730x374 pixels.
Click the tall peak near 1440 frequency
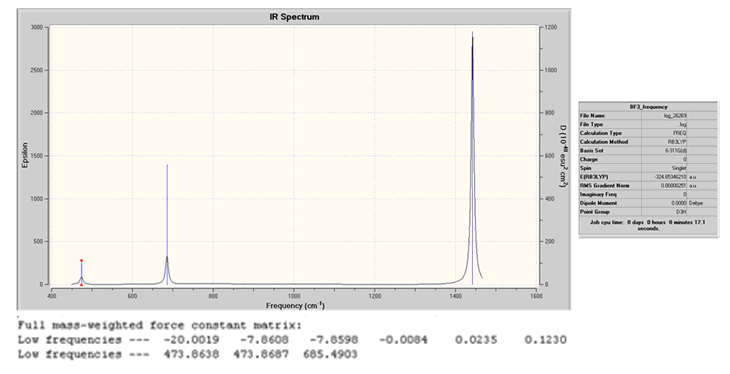coord(473,158)
